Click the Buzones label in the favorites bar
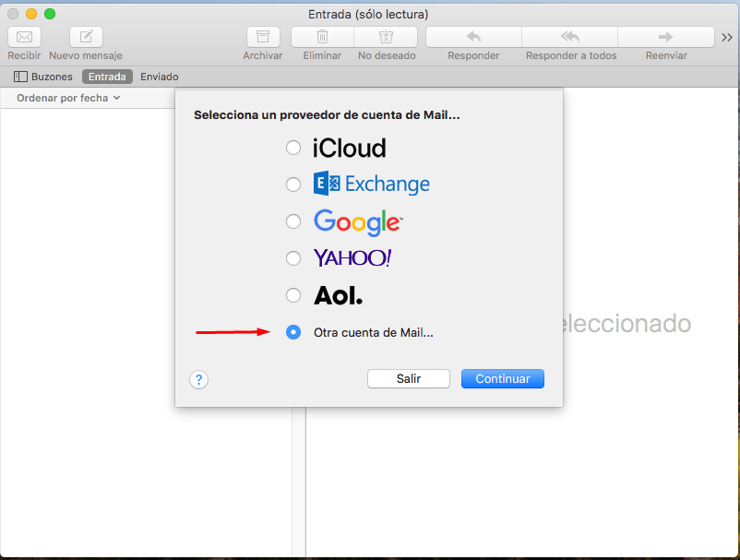740x560 pixels. 52,77
